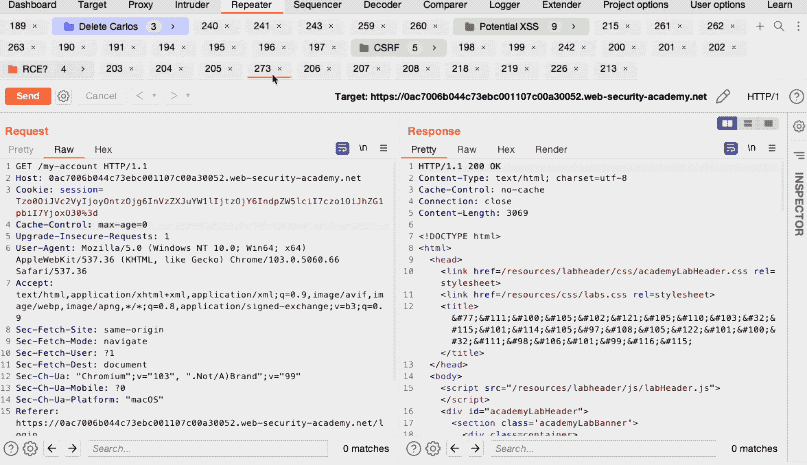
Task: Select side-by-side layout view
Action: (x=727, y=124)
